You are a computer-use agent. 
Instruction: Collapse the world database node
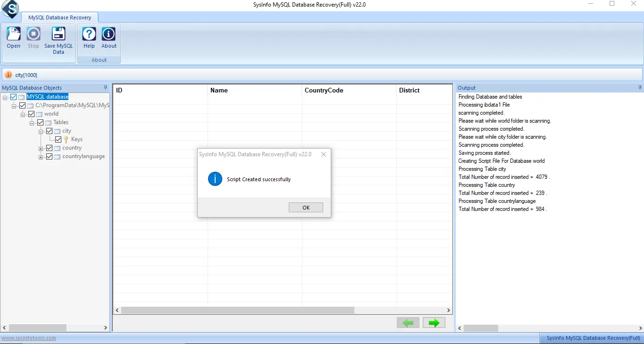[23, 115]
